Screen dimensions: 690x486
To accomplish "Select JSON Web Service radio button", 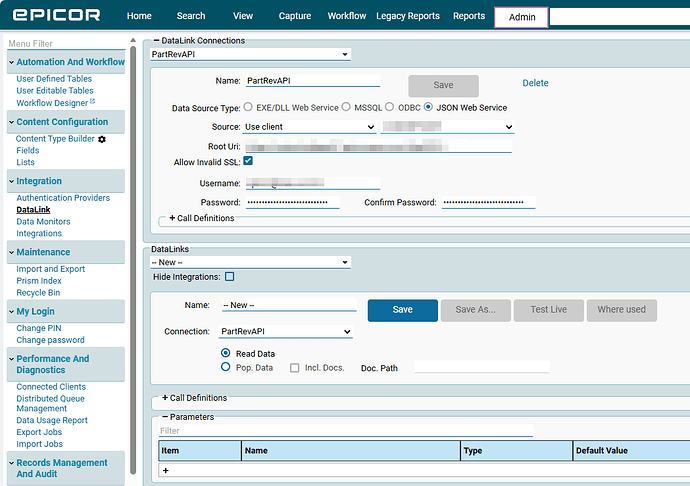I will click(x=428, y=107).
